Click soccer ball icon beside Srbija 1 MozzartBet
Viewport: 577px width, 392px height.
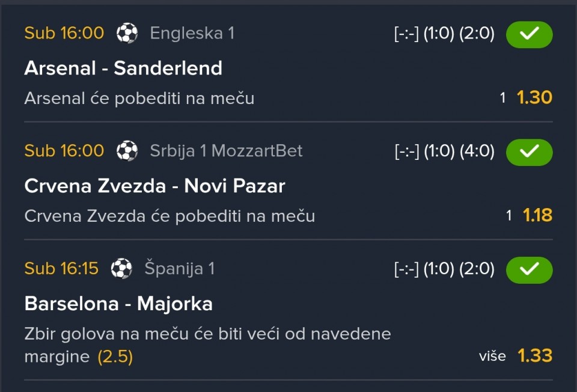point(127,151)
